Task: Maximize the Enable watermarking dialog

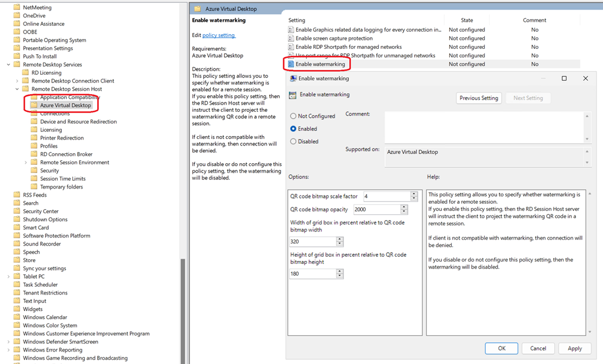Action: [x=564, y=78]
